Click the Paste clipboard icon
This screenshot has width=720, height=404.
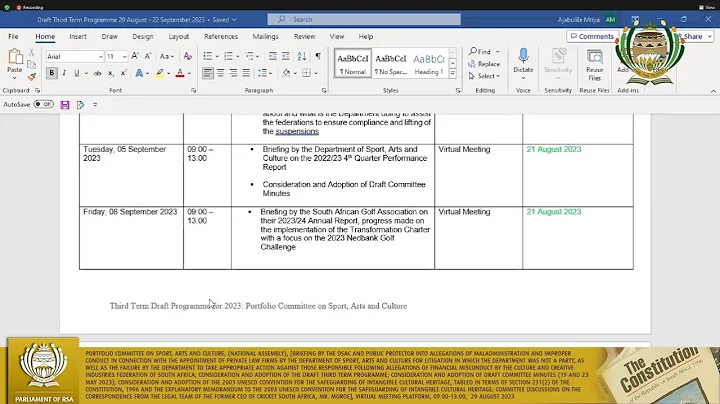click(x=15, y=58)
